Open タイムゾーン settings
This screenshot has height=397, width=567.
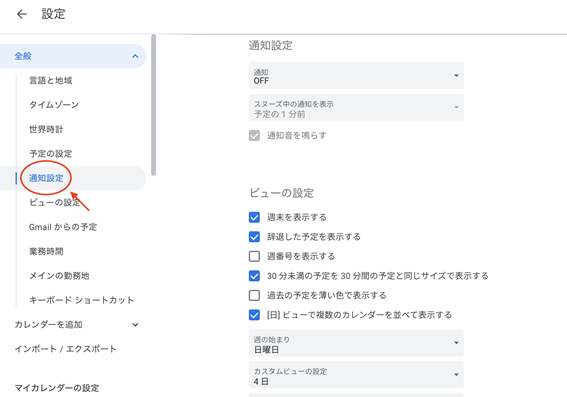point(54,105)
